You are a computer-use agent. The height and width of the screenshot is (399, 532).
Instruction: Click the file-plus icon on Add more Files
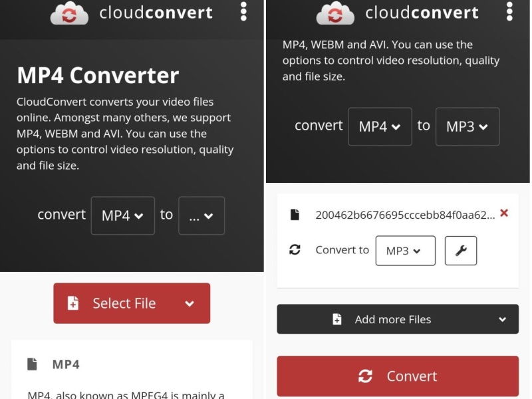click(x=337, y=319)
